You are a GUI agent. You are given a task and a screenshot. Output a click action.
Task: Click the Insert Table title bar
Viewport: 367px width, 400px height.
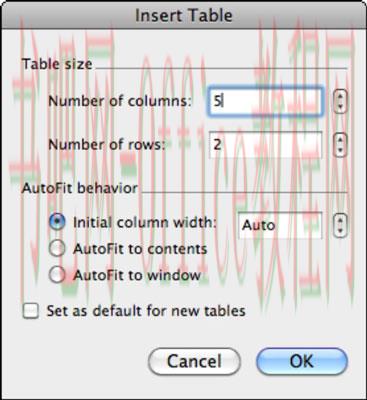point(183,15)
